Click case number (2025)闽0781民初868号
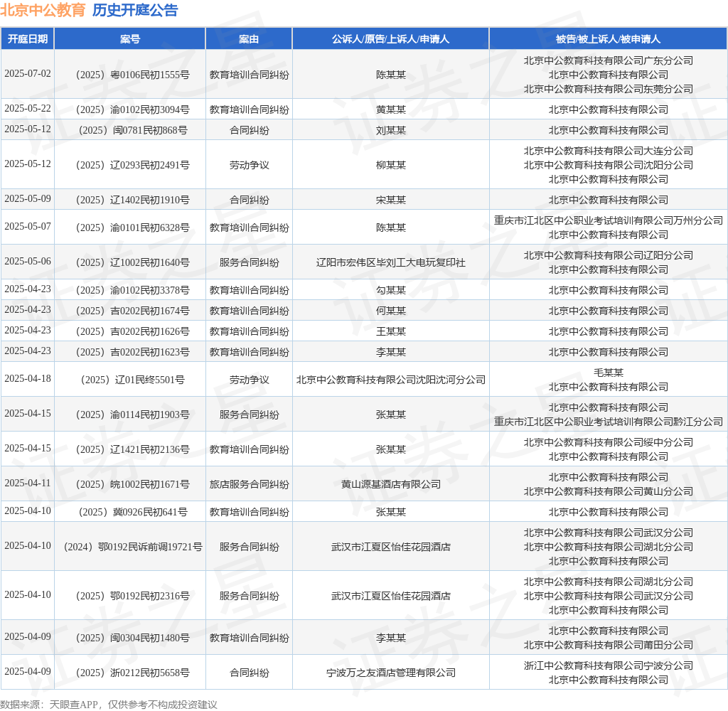728x711 pixels. (x=132, y=130)
